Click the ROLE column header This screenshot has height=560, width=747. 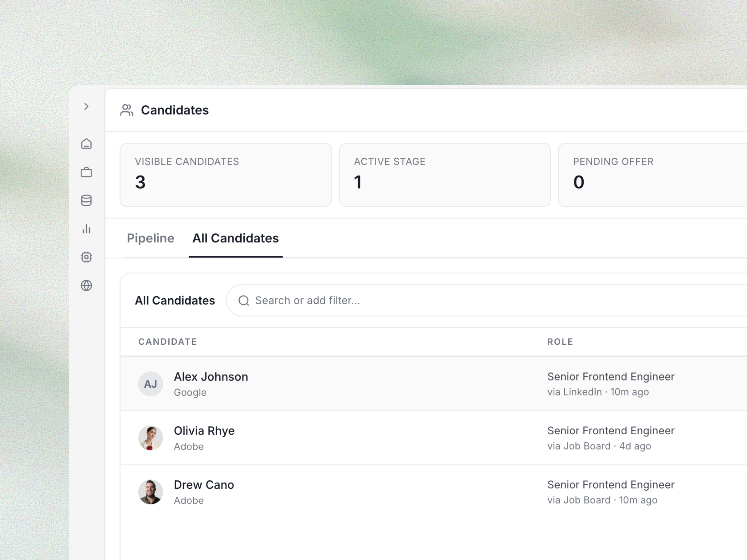[x=560, y=342]
